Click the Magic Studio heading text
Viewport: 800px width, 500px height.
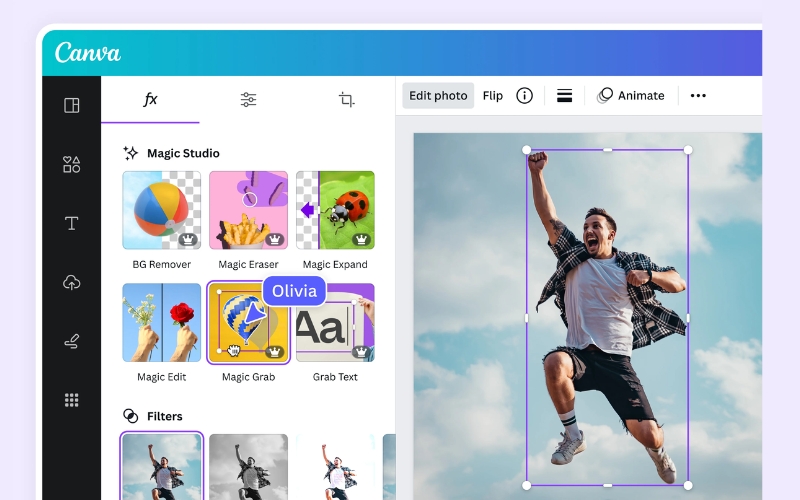(183, 153)
